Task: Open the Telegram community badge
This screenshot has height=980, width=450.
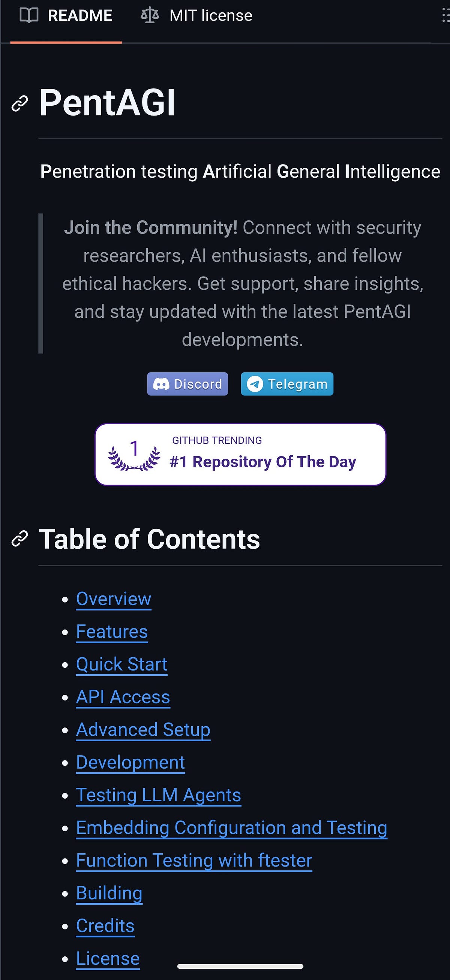Action: click(x=287, y=384)
